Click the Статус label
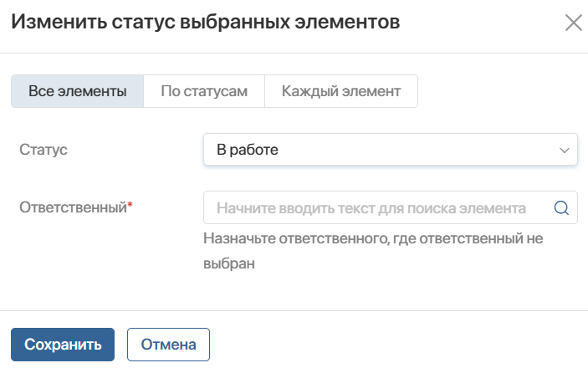 [x=43, y=150]
